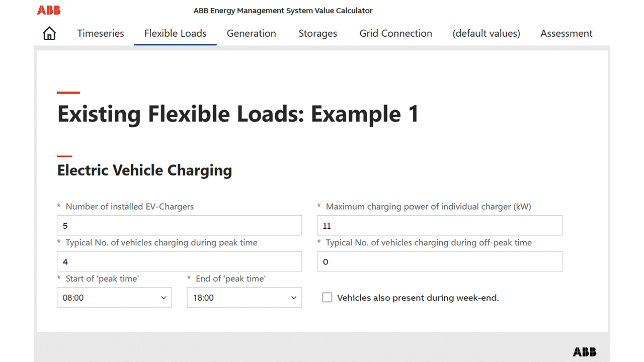644x362 pixels.
Task: Go to the Storages tab
Action: [x=317, y=34]
